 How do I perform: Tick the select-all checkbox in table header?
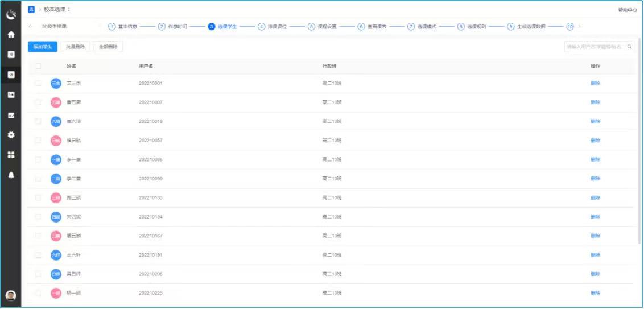click(38, 66)
